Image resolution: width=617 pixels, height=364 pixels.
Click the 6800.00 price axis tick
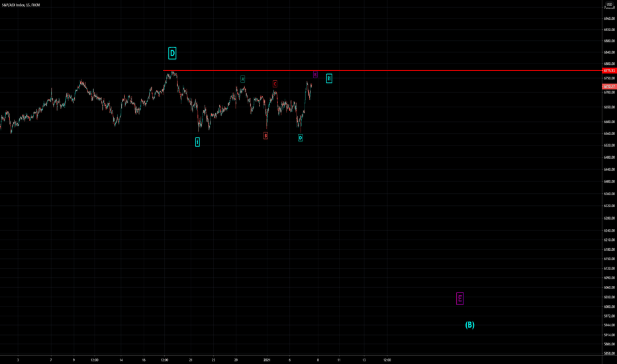(609, 64)
